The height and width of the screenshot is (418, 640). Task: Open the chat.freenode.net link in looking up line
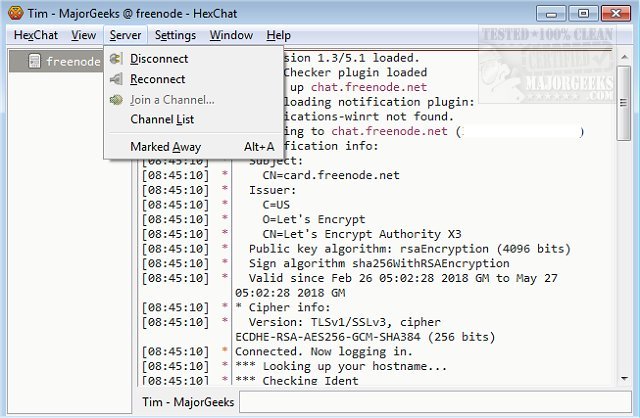tap(369, 87)
